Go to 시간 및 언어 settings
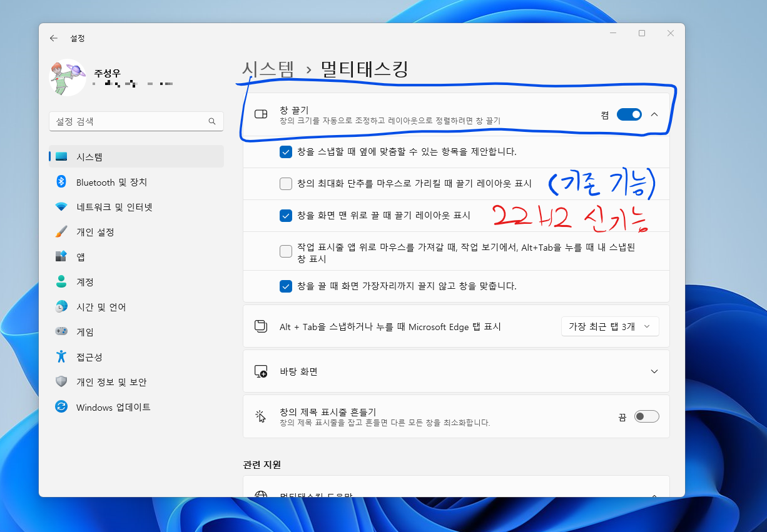767x532 pixels. tap(136, 307)
